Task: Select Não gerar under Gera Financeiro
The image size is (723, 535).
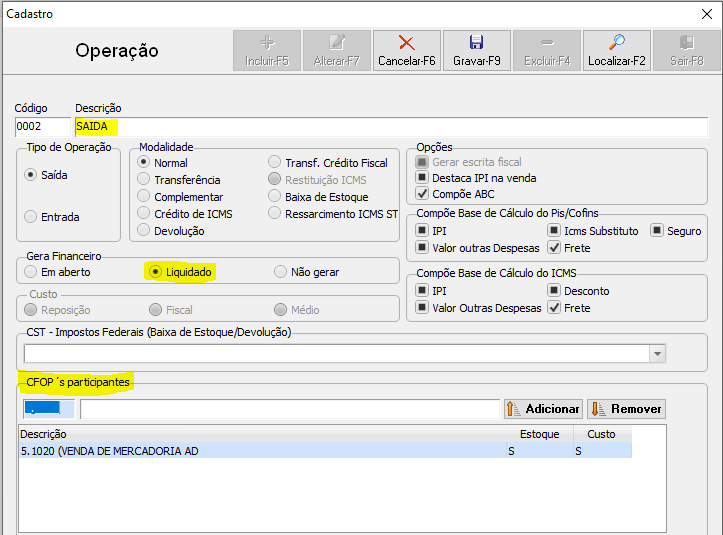Action: click(281, 271)
